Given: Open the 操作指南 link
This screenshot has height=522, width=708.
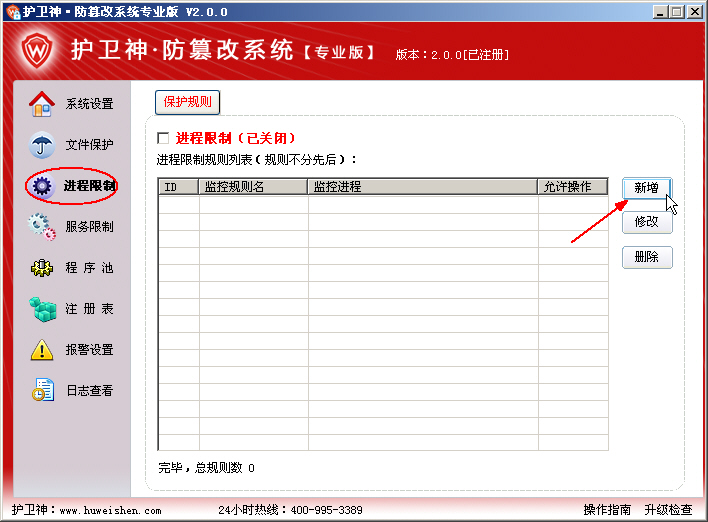Looking at the screenshot, I should coord(607,510).
